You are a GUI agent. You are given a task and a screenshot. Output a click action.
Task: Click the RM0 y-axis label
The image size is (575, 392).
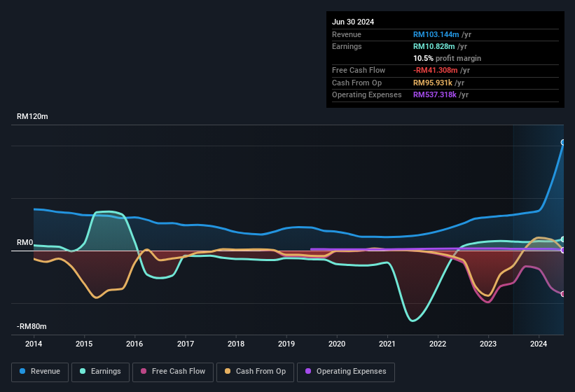(x=25, y=242)
